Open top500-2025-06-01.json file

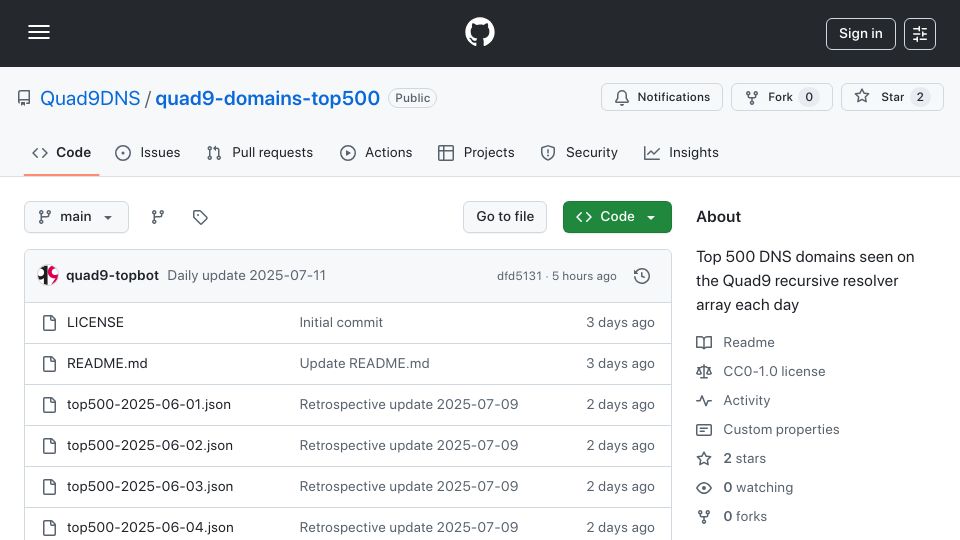[x=149, y=405]
